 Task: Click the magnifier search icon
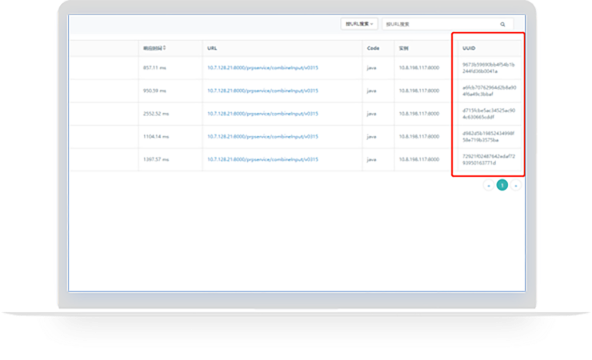pyautogui.click(x=503, y=24)
